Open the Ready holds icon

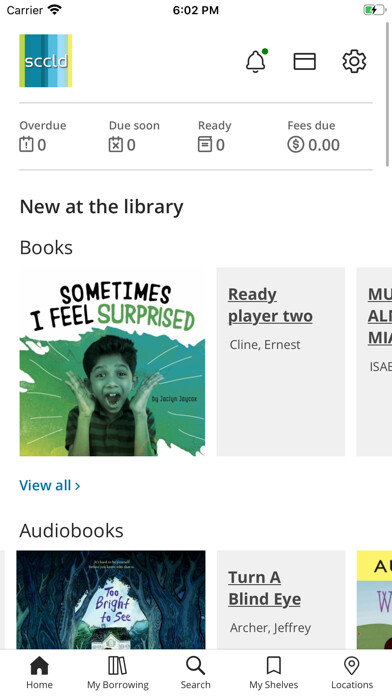205,145
